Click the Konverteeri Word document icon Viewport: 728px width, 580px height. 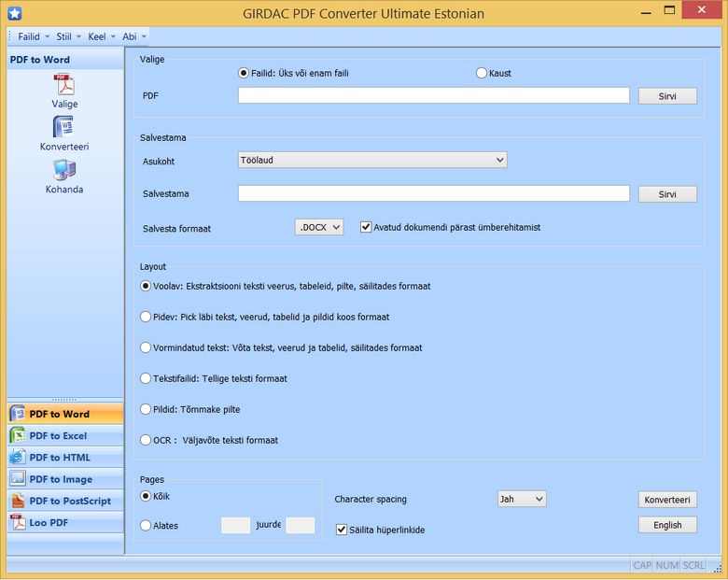[63, 126]
